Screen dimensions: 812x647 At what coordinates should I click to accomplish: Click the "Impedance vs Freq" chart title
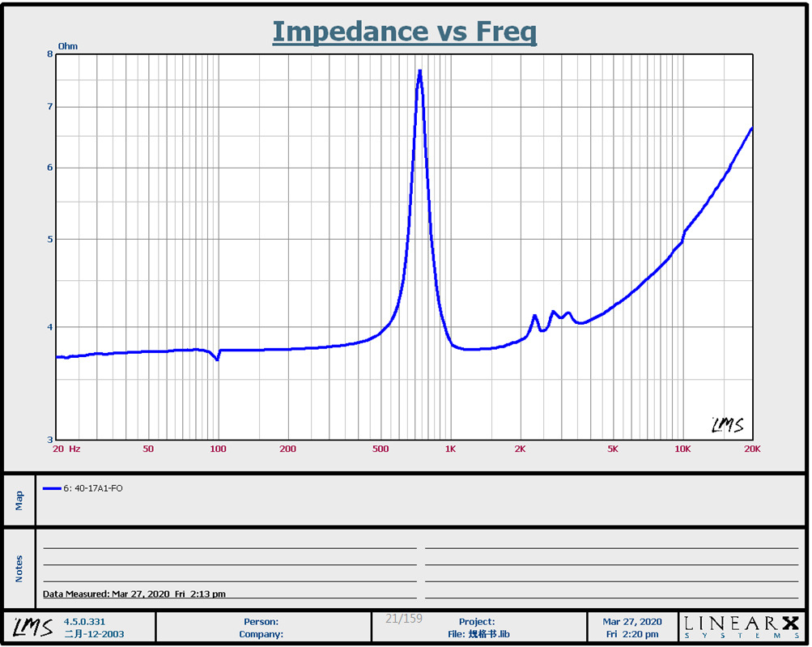point(405,32)
